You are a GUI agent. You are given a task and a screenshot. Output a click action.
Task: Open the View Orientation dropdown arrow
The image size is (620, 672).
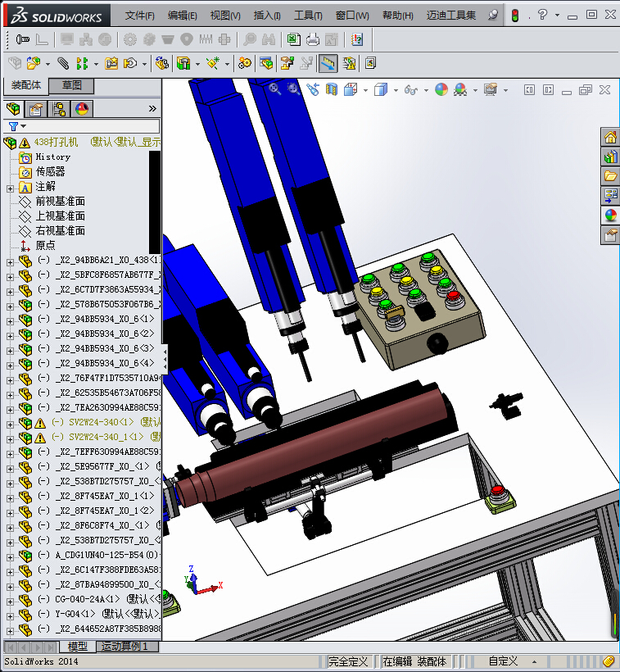point(365,90)
